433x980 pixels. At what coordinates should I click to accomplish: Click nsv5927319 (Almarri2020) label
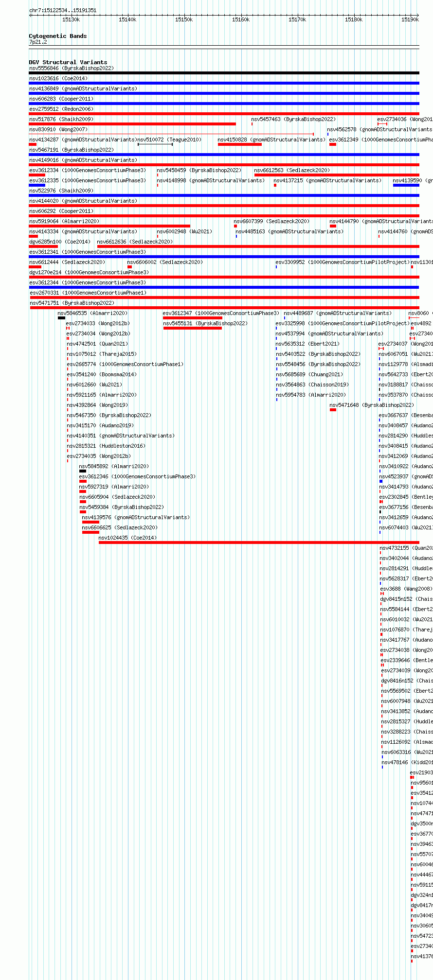pos(114,487)
